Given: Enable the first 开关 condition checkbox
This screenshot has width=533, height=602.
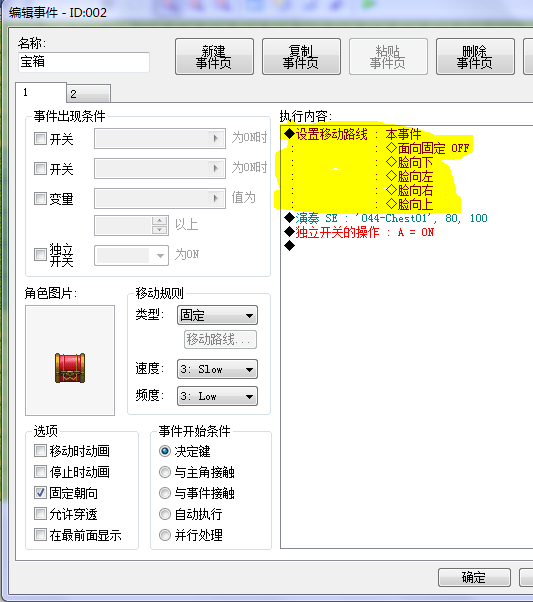Looking at the screenshot, I should (x=40, y=138).
